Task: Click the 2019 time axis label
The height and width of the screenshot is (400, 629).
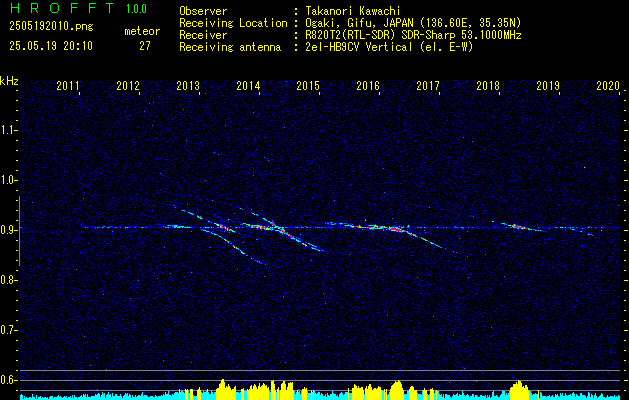Action: point(548,85)
